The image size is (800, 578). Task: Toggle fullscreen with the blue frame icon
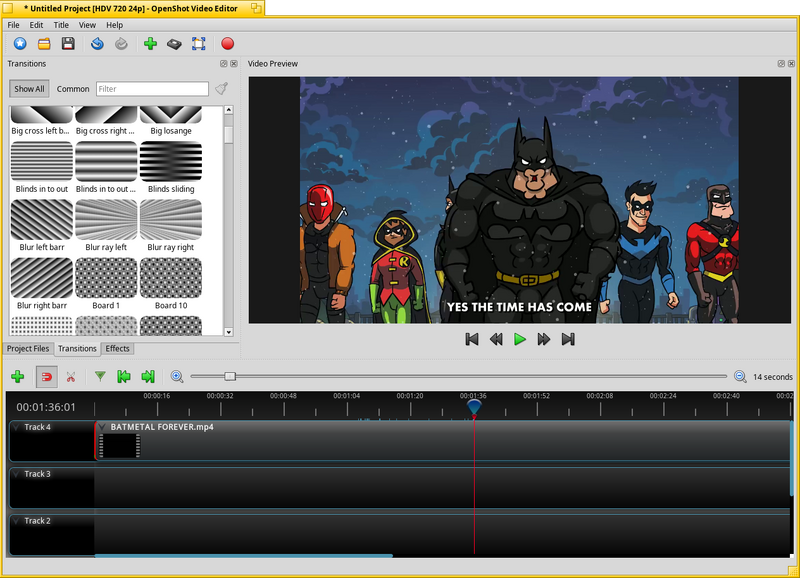[198, 44]
